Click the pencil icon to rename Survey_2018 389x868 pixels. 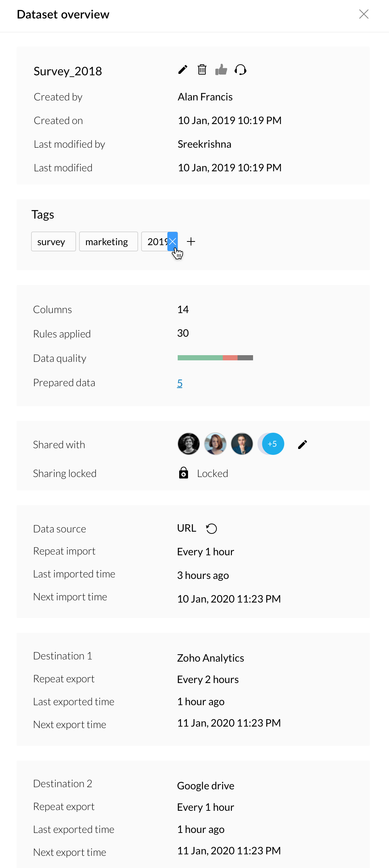click(183, 70)
